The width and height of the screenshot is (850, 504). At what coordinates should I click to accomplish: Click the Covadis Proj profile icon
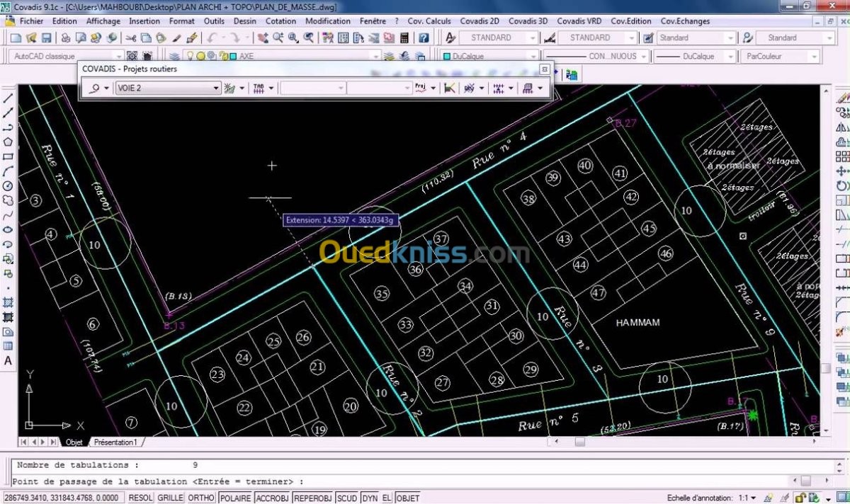[421, 88]
